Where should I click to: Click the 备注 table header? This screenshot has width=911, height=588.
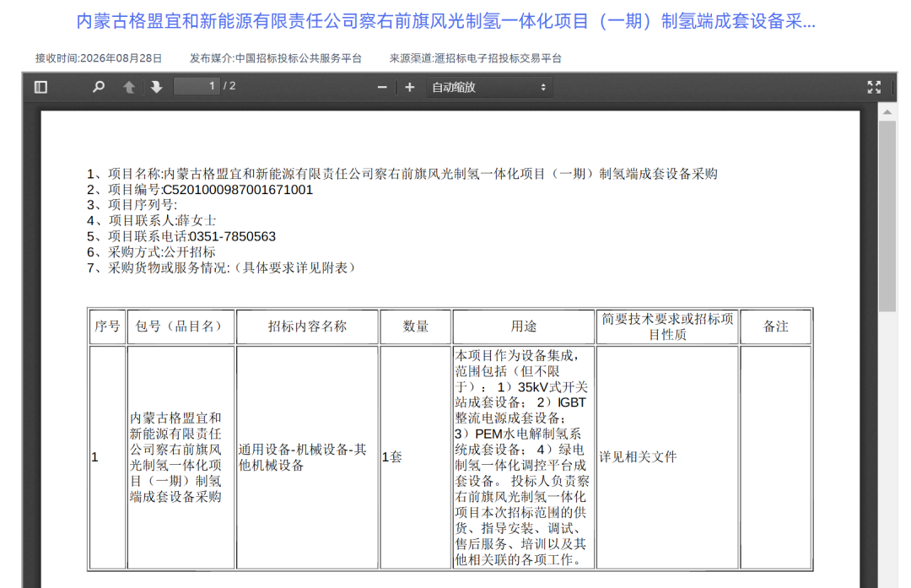coord(776,326)
